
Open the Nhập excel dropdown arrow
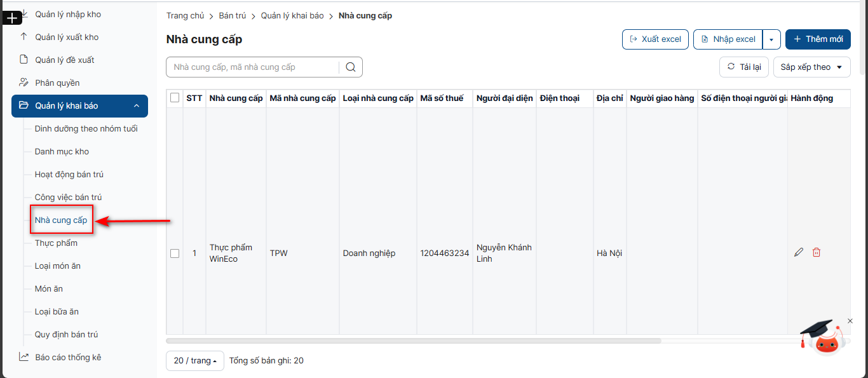(x=771, y=39)
